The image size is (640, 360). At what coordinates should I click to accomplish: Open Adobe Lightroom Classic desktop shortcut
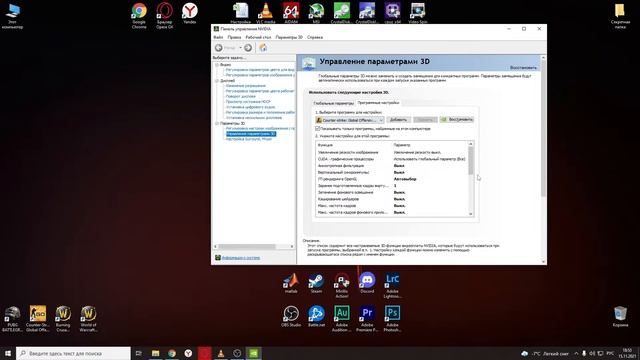pyautogui.click(x=392, y=285)
